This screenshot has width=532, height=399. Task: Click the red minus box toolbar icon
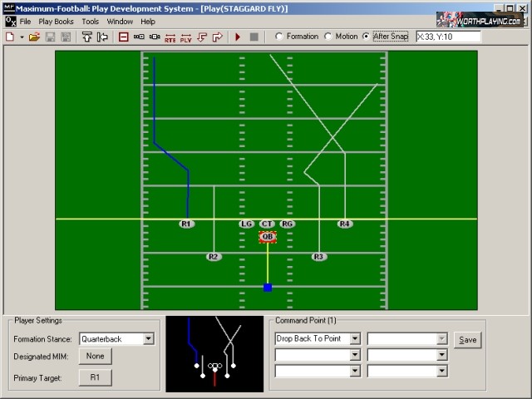click(x=123, y=37)
